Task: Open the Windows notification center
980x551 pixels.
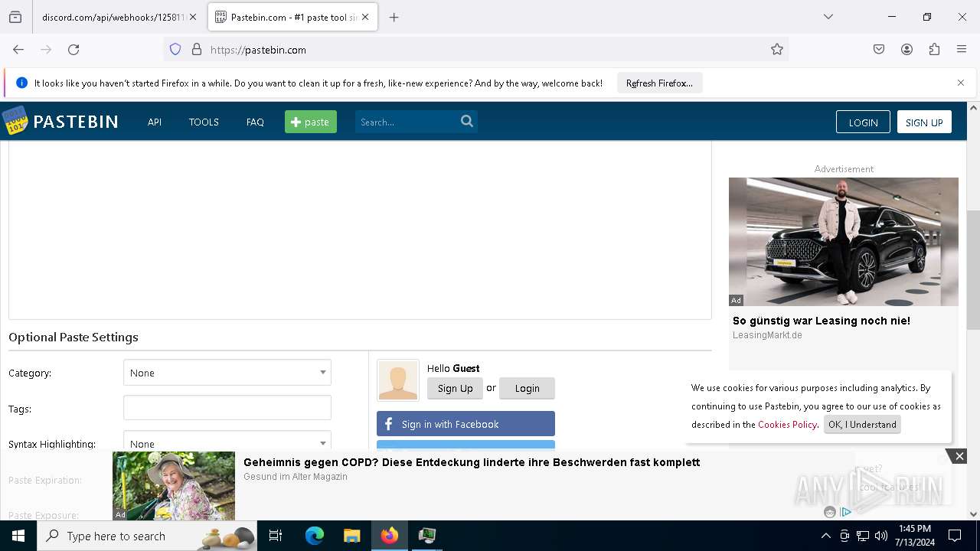Action: point(955,536)
